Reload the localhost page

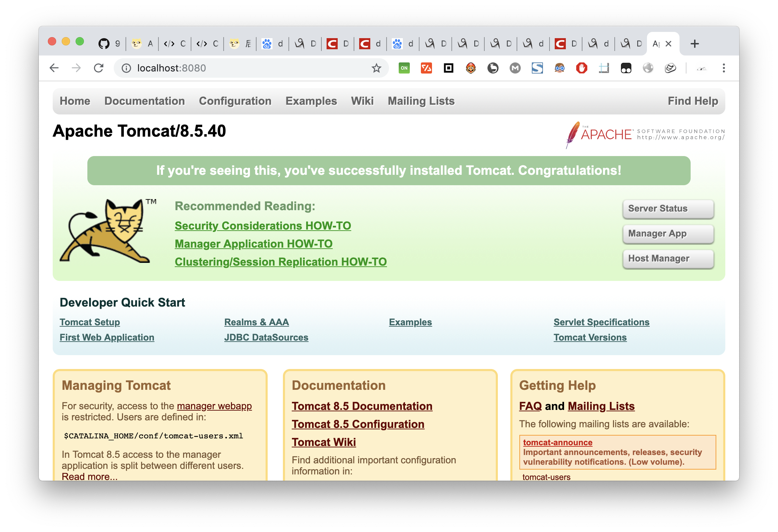point(99,68)
